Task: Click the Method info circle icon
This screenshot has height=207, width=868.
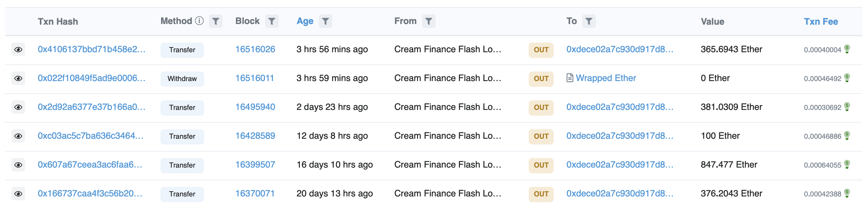Action: tap(199, 21)
